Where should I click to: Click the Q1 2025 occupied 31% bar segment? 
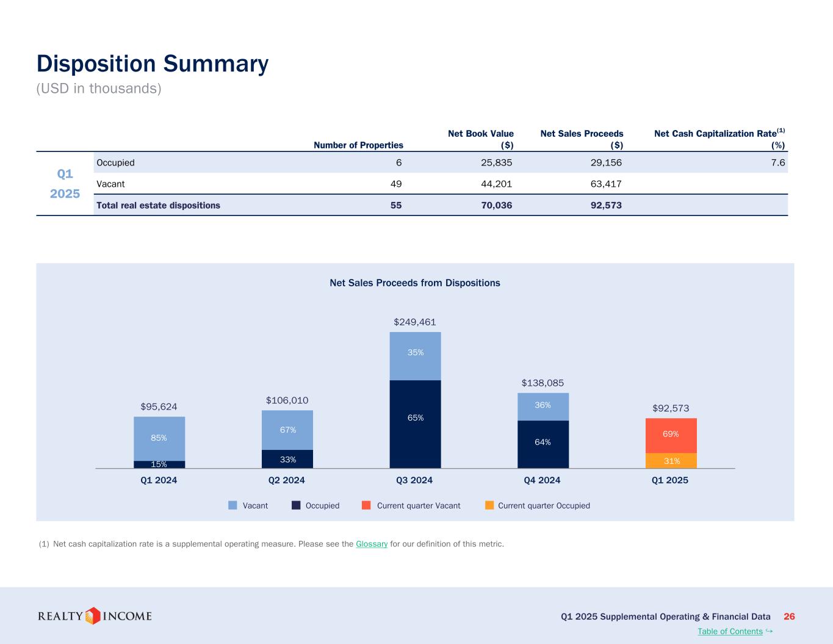click(671, 461)
